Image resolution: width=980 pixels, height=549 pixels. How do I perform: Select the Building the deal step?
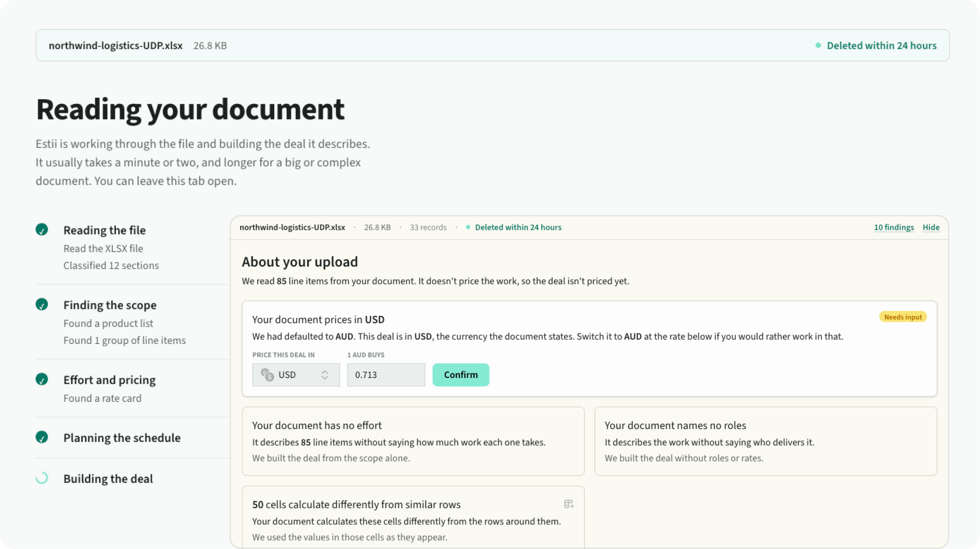(x=108, y=479)
